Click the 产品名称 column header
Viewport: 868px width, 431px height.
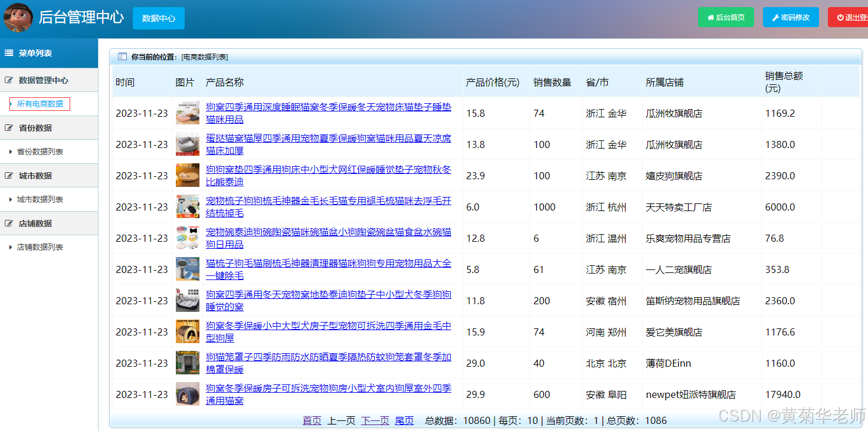[225, 83]
